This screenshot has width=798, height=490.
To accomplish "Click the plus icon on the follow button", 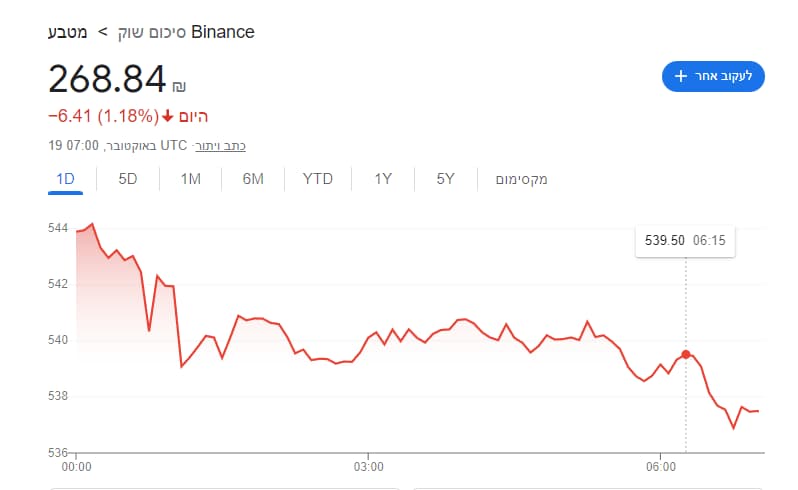I will pos(681,76).
